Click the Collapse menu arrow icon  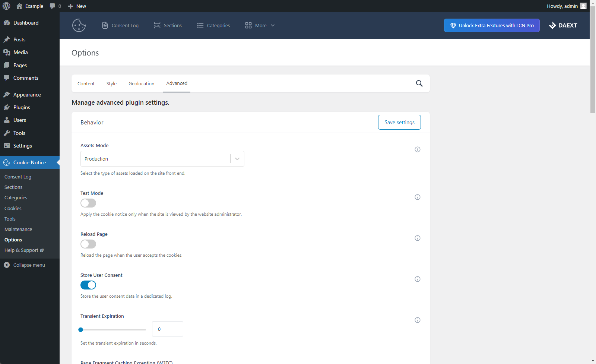pos(7,265)
